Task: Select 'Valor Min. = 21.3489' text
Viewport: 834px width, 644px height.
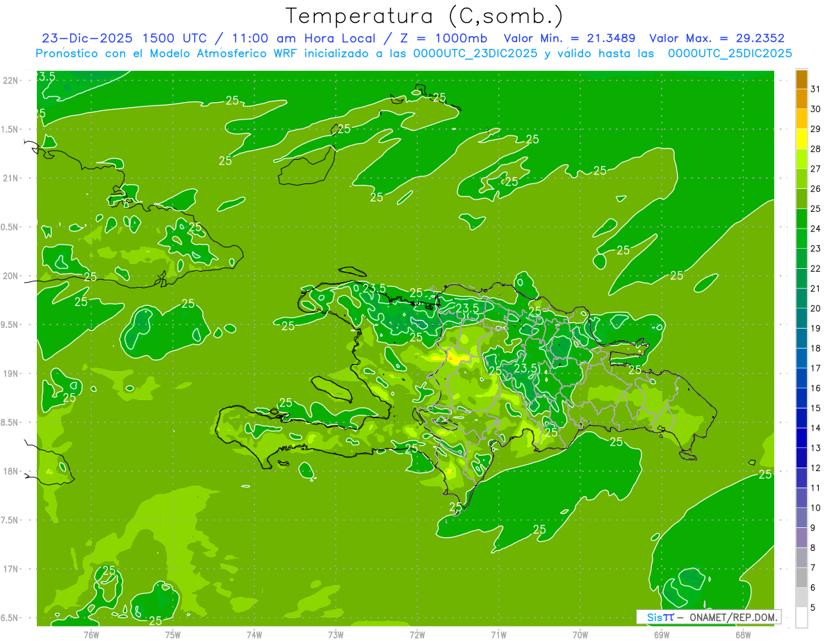Action: [x=570, y=38]
